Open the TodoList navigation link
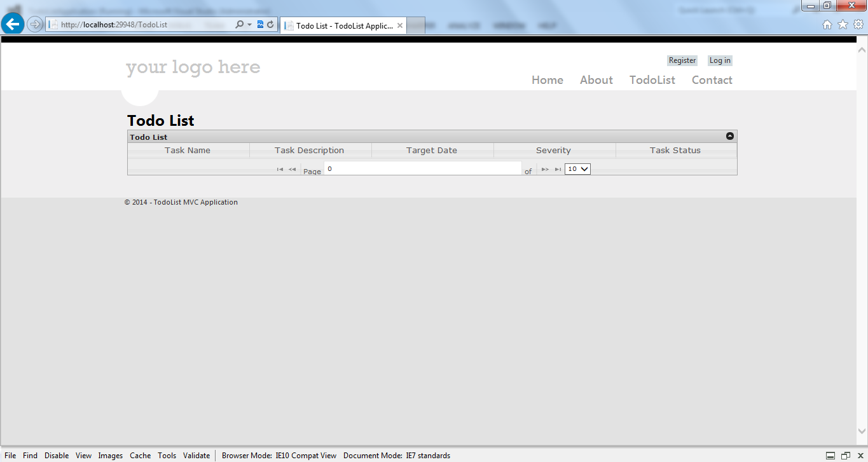The height and width of the screenshot is (462, 868). [x=652, y=80]
